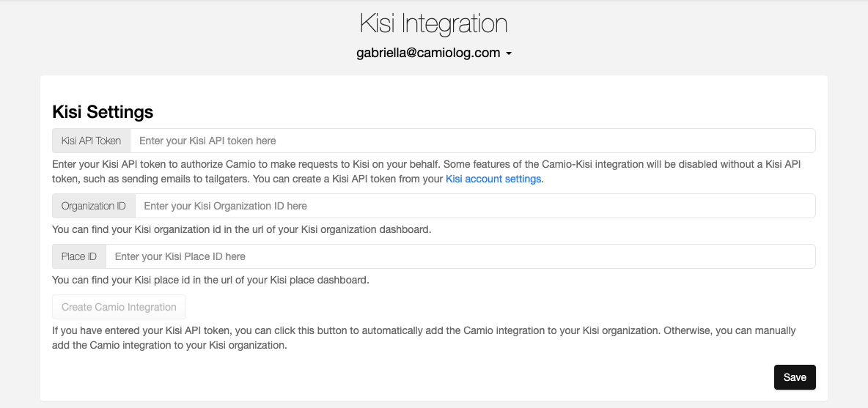Viewport: 868px width, 408px height.
Task: Click the Kisi Integration page title
Action: (433, 23)
